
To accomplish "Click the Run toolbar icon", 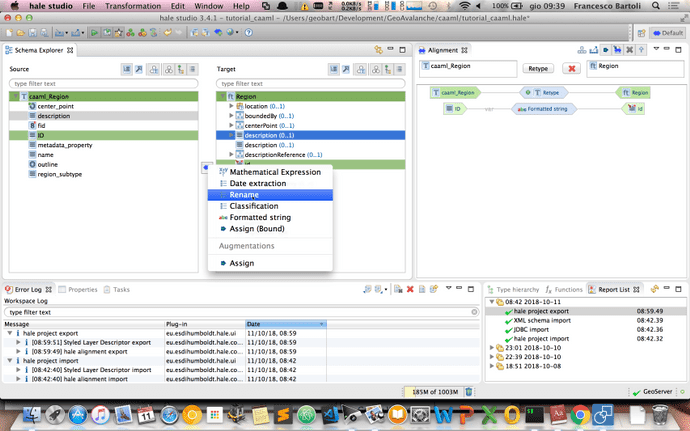I will click(92, 32).
